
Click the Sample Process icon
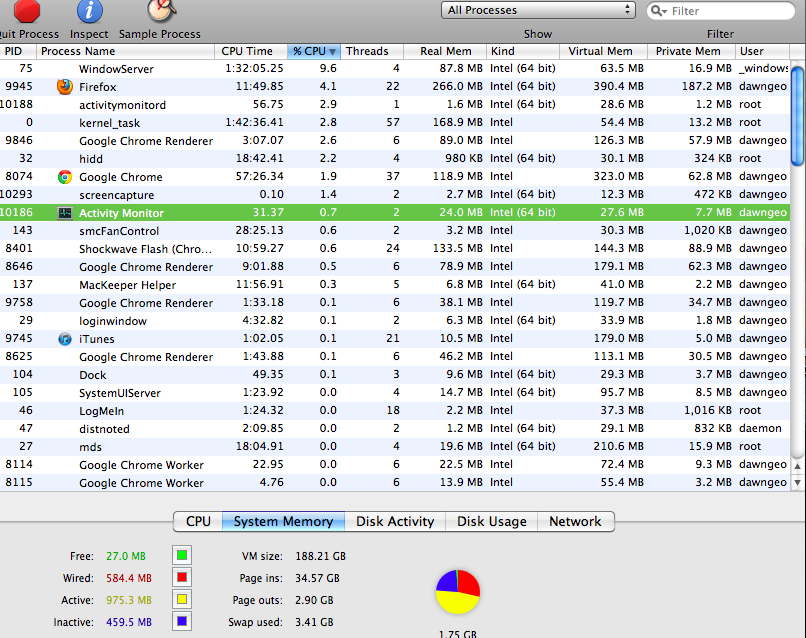click(x=161, y=10)
